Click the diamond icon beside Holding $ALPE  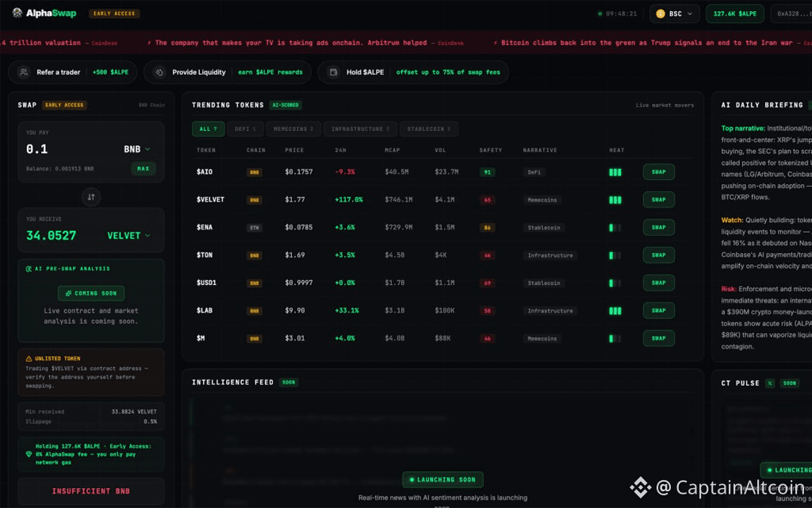[x=29, y=454]
